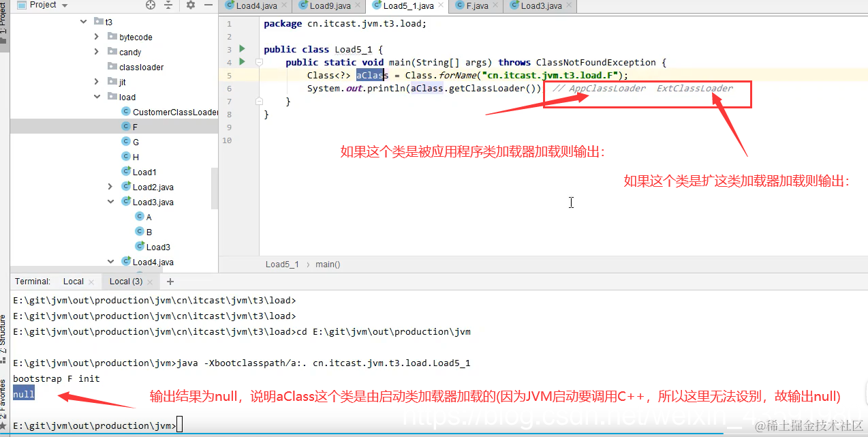
Task: Expand the jit folder
Action: click(x=97, y=82)
